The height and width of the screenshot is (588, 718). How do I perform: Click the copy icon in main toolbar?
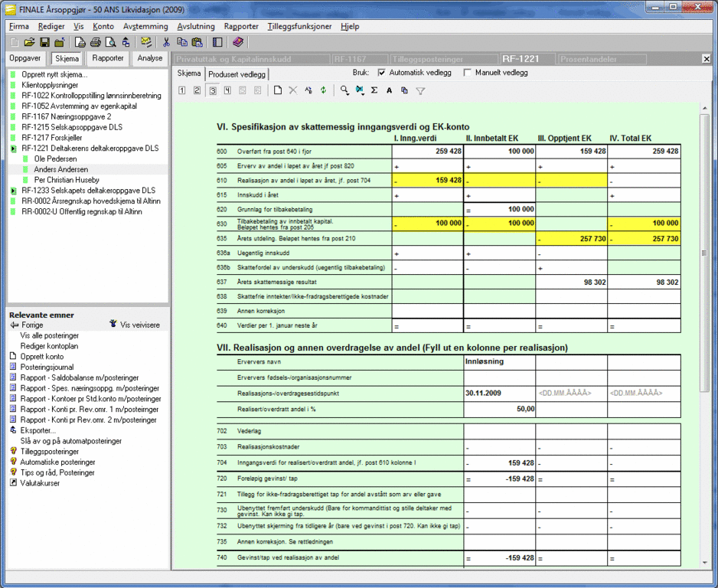[x=181, y=43]
